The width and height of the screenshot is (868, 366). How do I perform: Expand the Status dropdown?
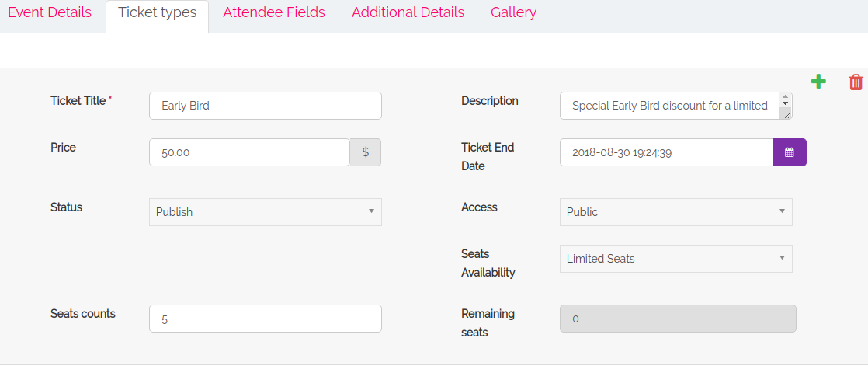coord(266,212)
